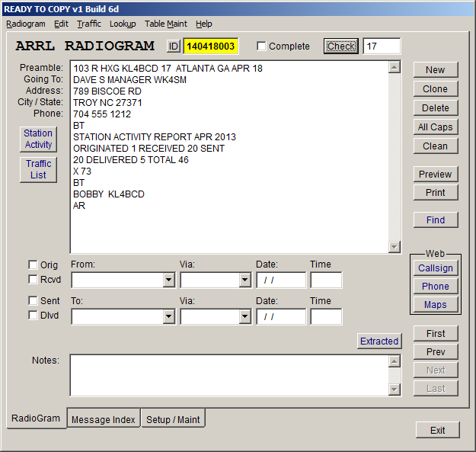Preview the radiogram

[436, 175]
